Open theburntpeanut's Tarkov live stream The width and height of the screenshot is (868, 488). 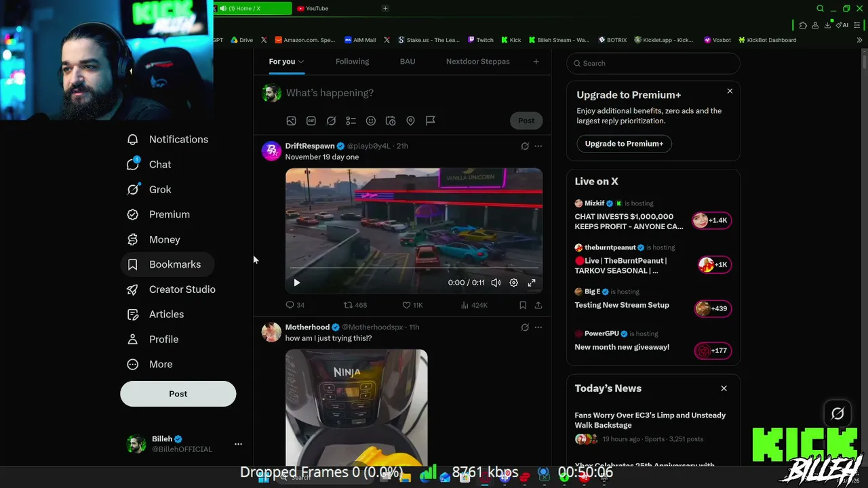[653, 260]
